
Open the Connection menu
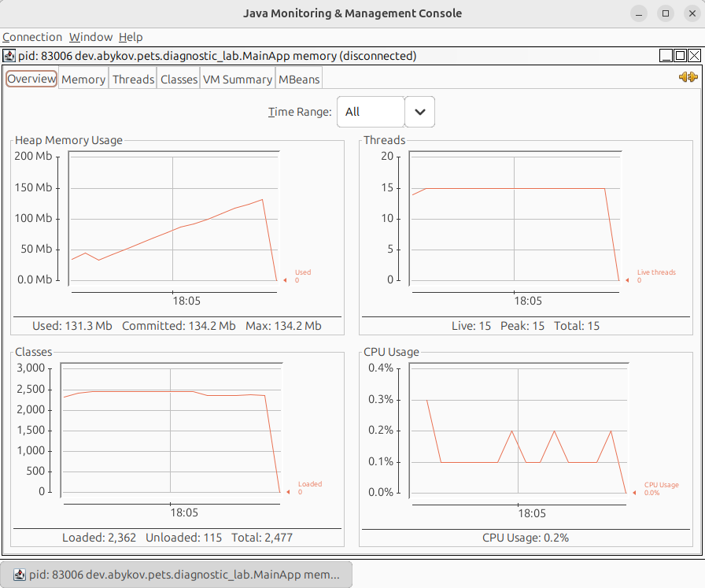coord(32,37)
